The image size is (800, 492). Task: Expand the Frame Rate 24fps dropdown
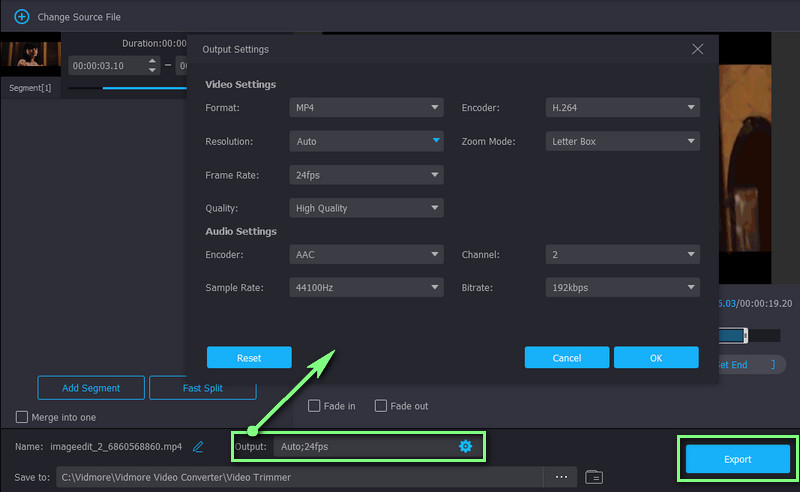coord(366,175)
